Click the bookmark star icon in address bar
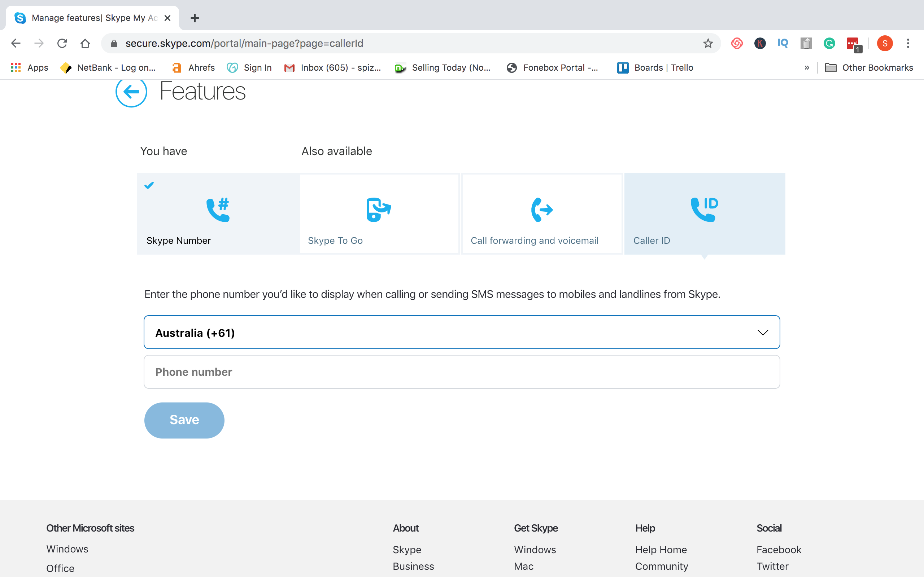 [708, 43]
